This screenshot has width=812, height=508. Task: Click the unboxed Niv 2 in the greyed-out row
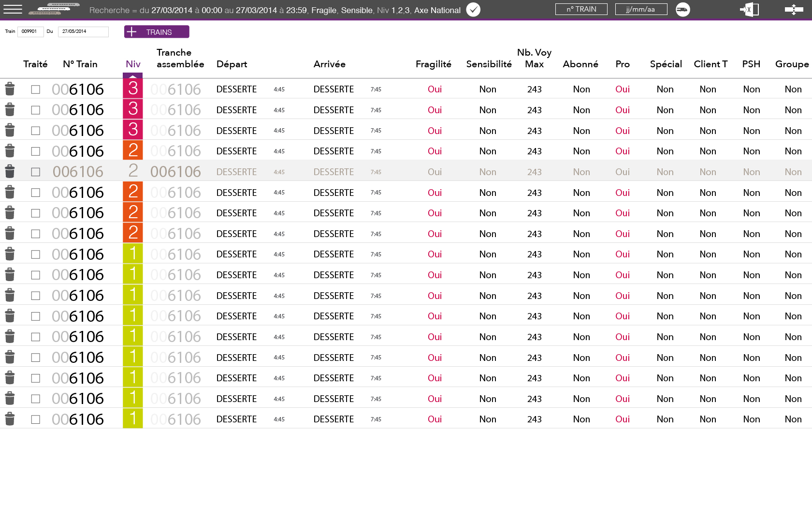pyautogui.click(x=133, y=170)
